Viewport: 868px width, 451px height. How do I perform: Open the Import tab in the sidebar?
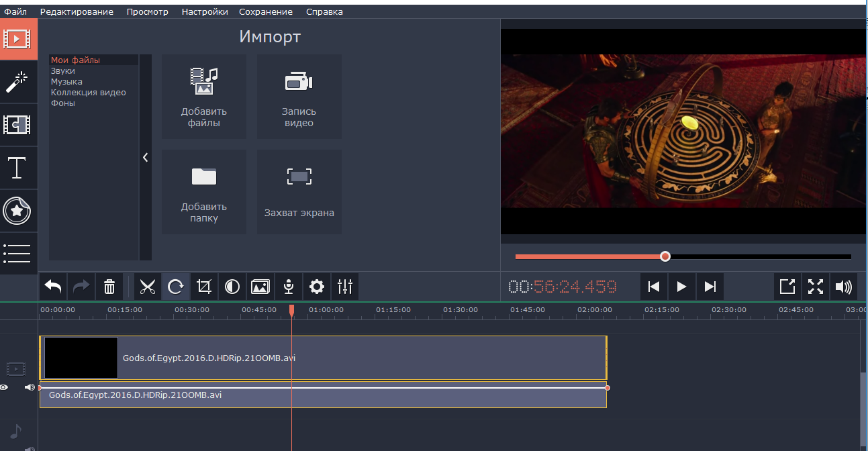click(18, 38)
